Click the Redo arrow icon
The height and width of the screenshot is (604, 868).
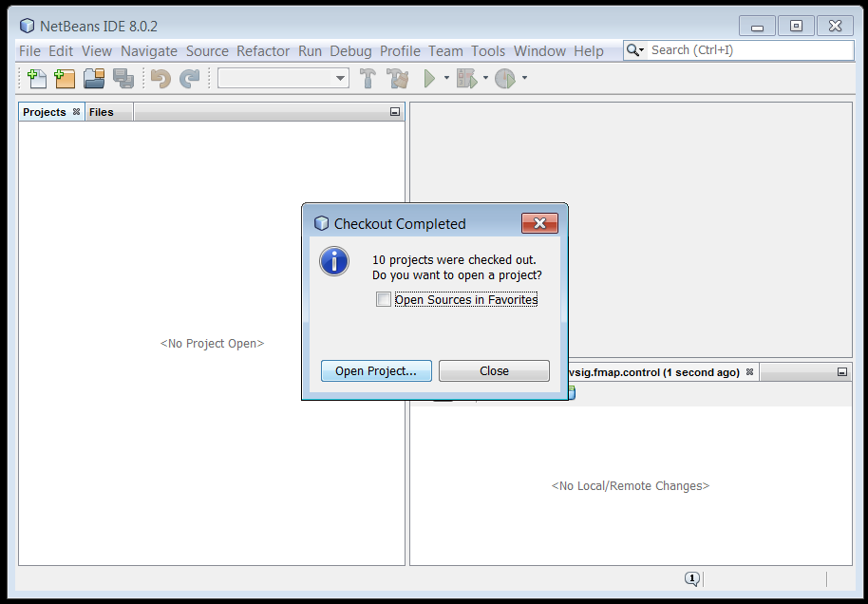[190, 79]
